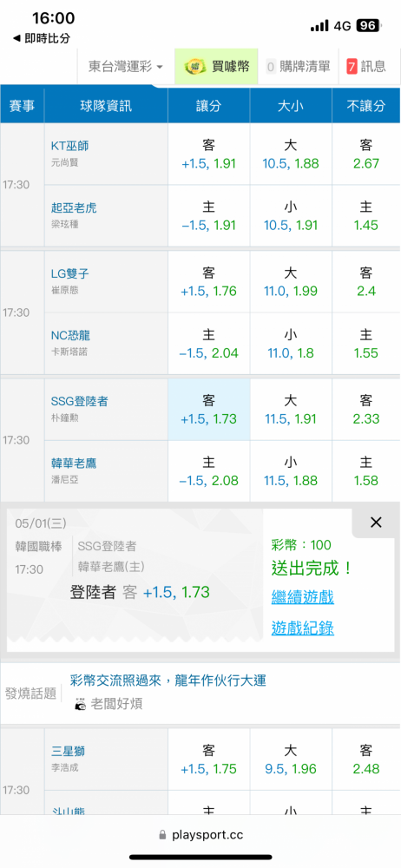Click the 繼續遊戲 link

coord(302,597)
